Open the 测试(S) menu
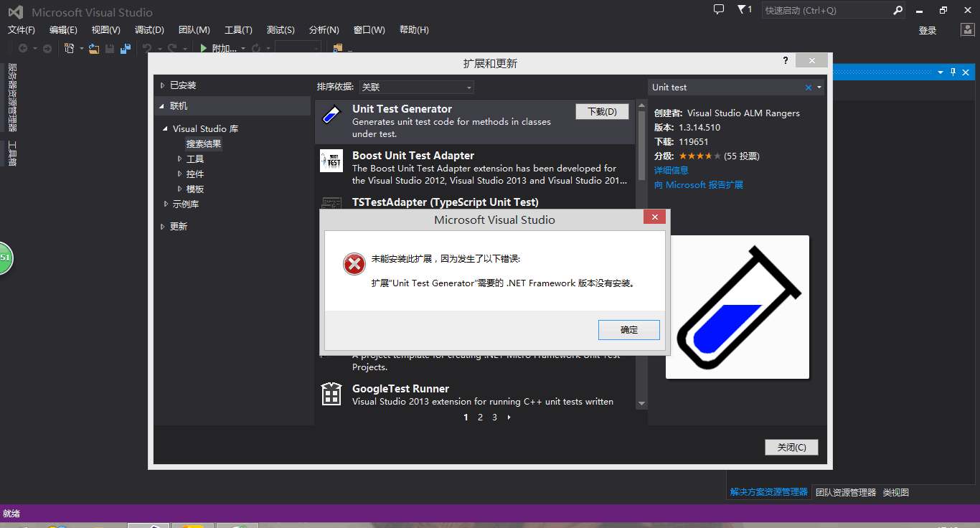Viewport: 980px width, 528px height. [x=281, y=29]
